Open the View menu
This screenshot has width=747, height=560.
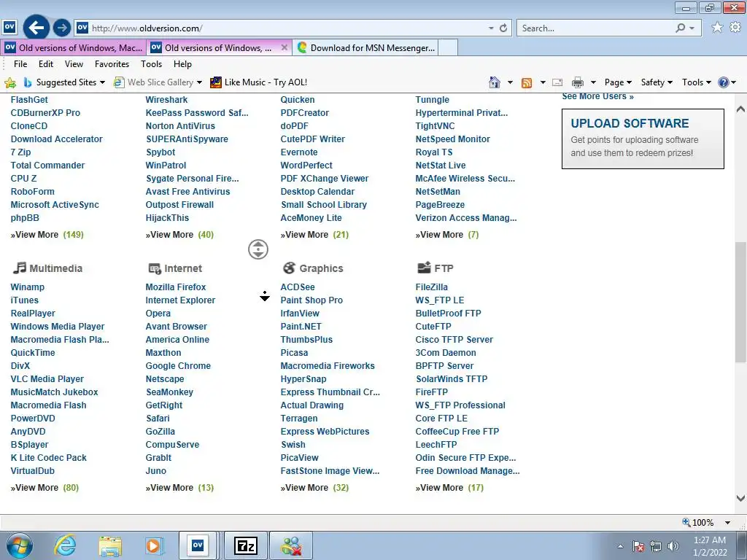tap(74, 64)
